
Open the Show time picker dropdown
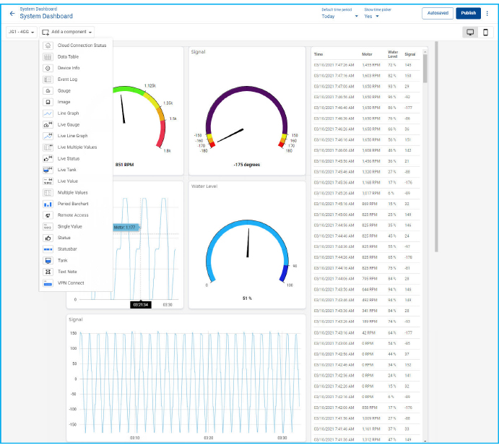pyautogui.click(x=372, y=16)
